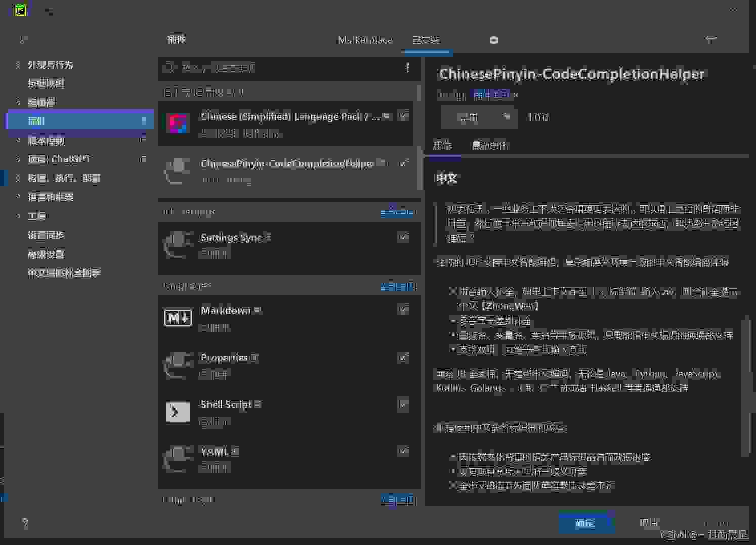Screen dimensions: 756x545
Task: Click Disable all link for the group above Markdown
Action: click(398, 287)
